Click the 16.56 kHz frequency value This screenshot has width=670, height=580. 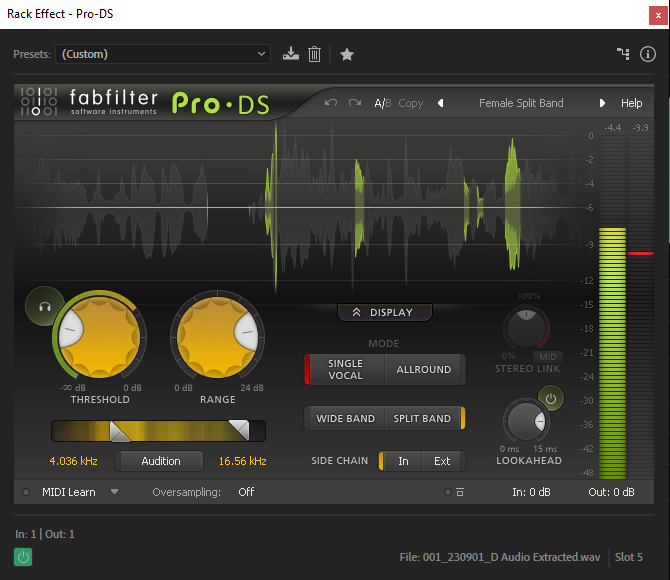click(x=242, y=461)
